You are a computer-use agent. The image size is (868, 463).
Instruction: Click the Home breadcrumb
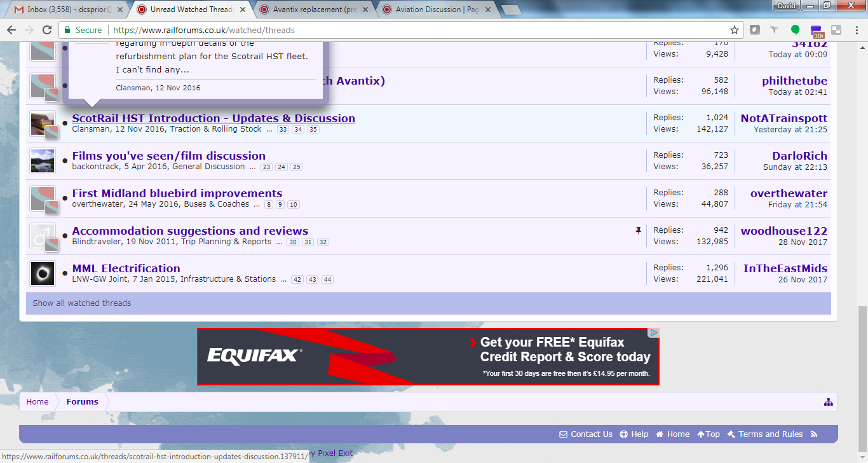pos(37,402)
